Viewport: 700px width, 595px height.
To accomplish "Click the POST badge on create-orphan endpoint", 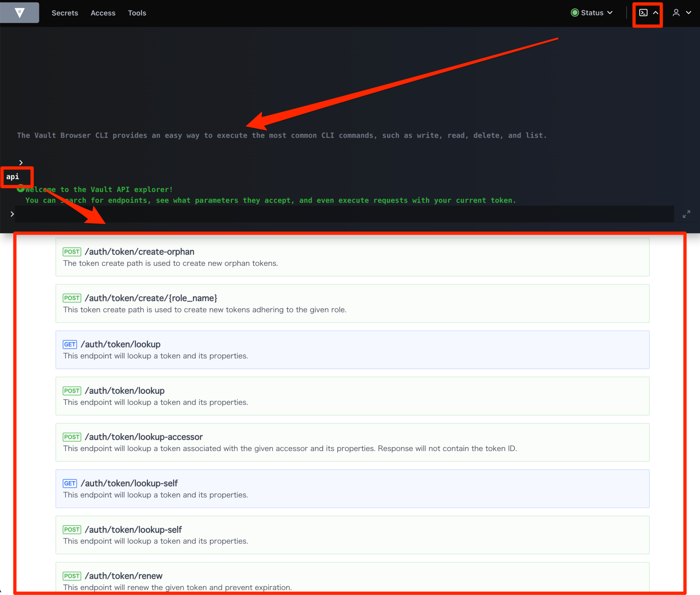I will pos(72,252).
